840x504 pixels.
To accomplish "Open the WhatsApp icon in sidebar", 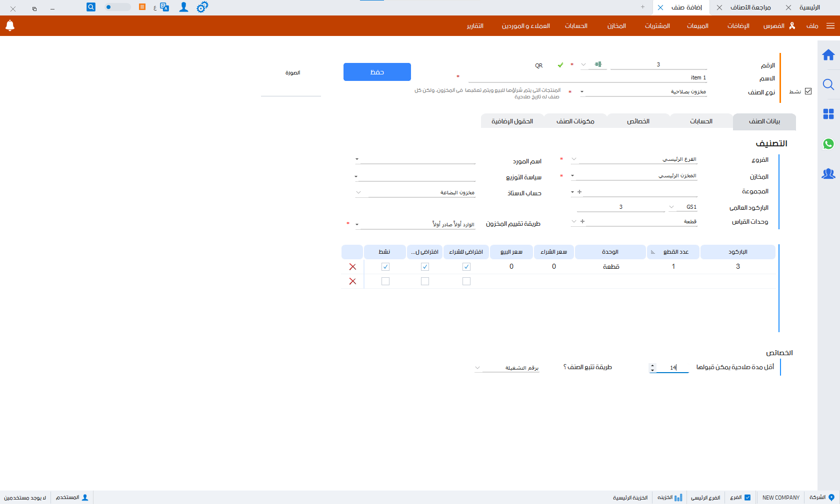I will 828,144.
